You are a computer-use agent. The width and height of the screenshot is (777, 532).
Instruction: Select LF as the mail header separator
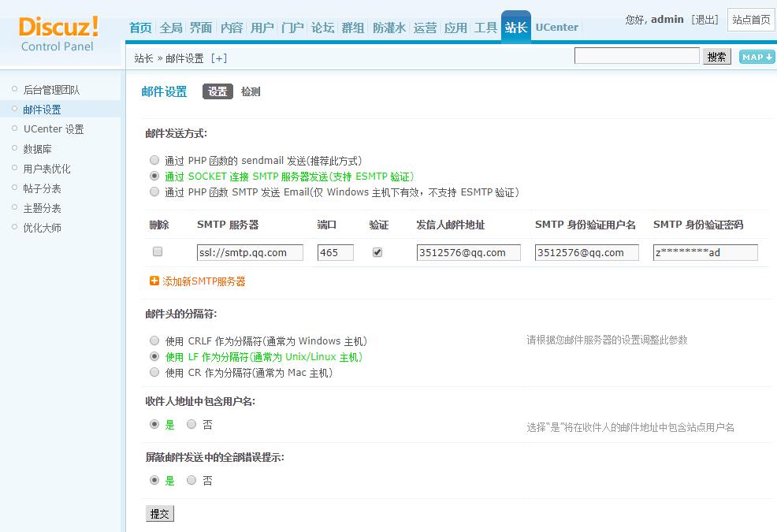pos(154,356)
